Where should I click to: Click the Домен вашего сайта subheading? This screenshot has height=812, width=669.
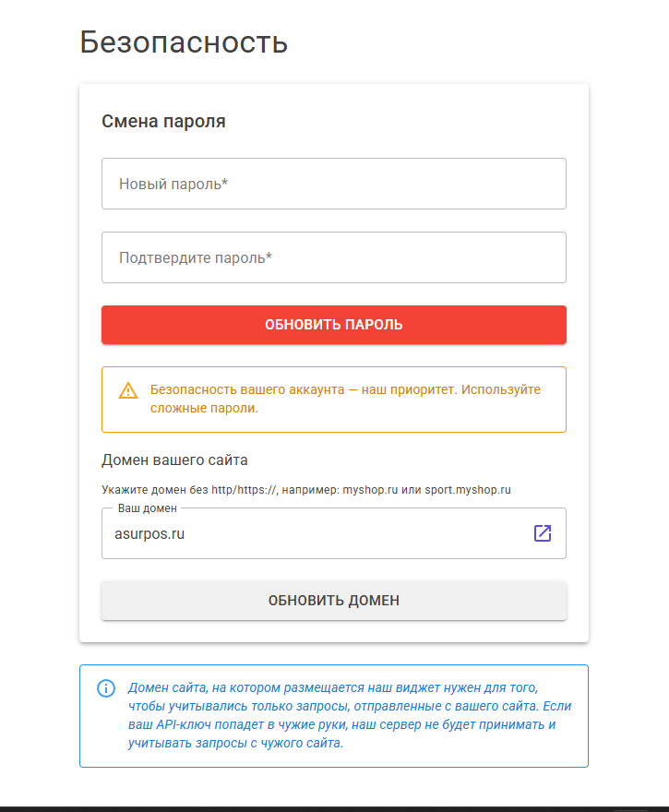(x=174, y=460)
